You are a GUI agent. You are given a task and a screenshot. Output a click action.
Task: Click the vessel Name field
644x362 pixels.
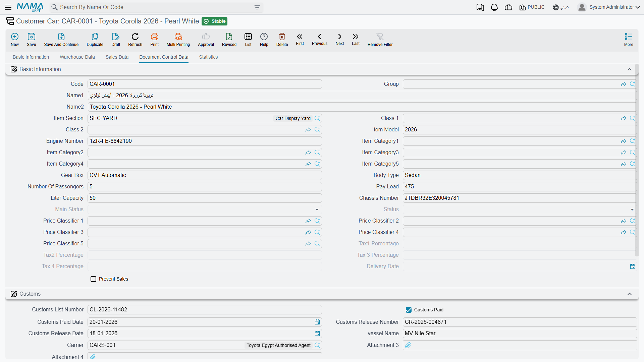tap(520, 334)
